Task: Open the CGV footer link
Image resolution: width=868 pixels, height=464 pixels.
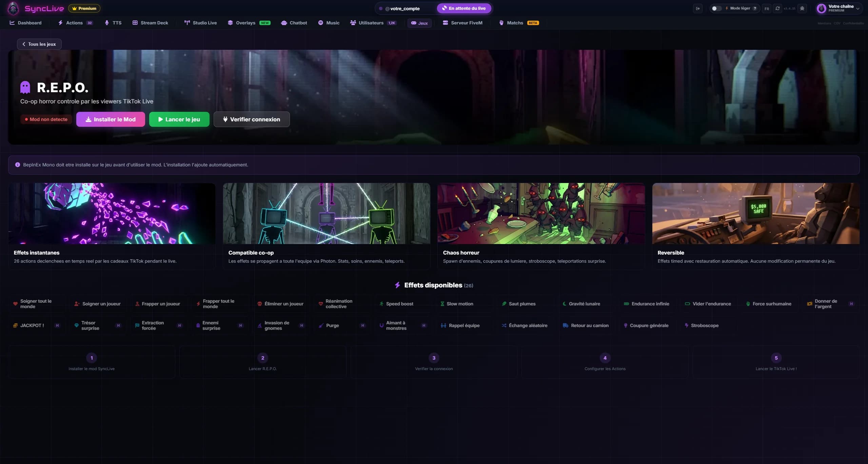Action: [x=837, y=23]
